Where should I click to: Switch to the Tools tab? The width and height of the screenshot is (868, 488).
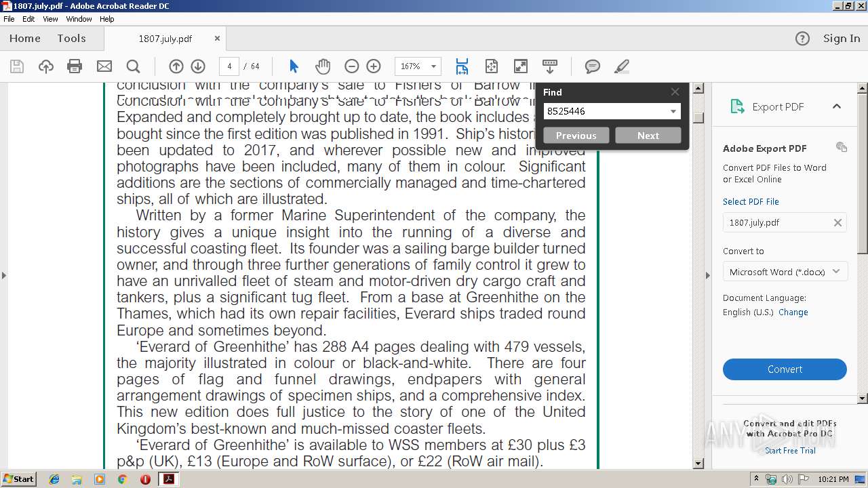[x=71, y=39]
